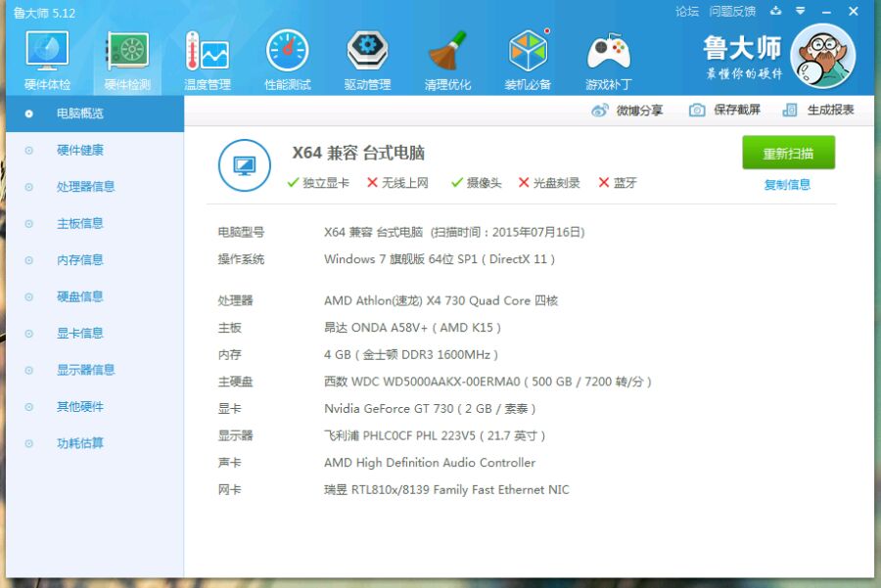
Task: Click 生成报表 generate report text
Action: (x=830, y=111)
